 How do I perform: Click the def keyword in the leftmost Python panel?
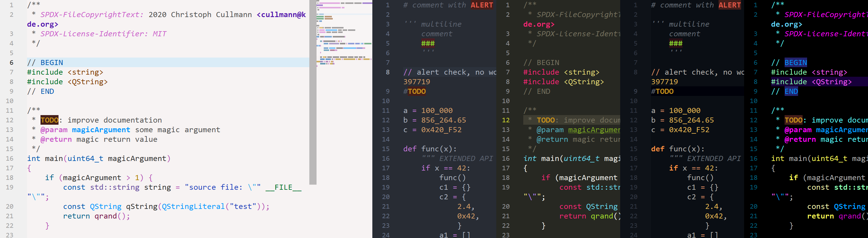pos(410,149)
